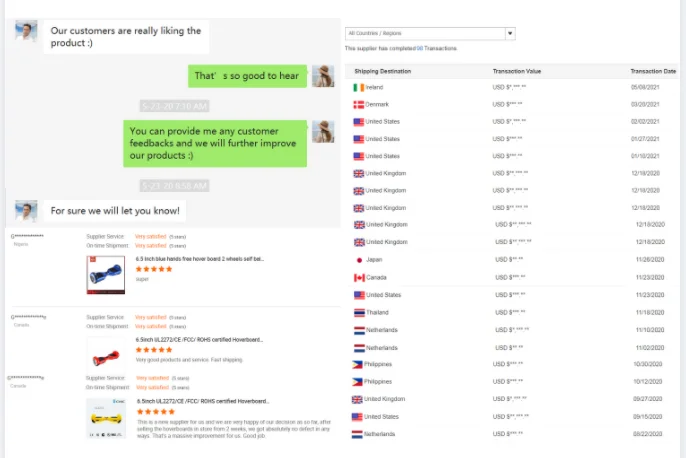Open the completed transactions count link
Screen dimensions: 686x458
coord(420,48)
